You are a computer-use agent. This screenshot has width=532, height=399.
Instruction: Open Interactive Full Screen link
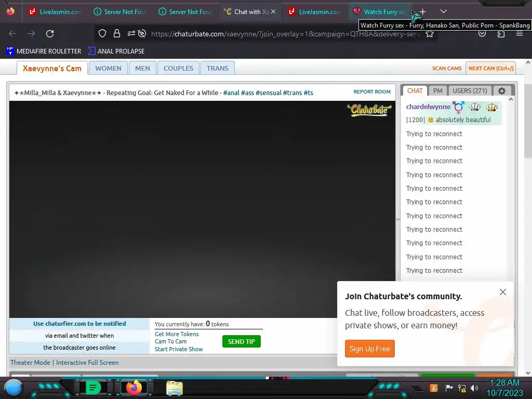pyautogui.click(x=87, y=362)
